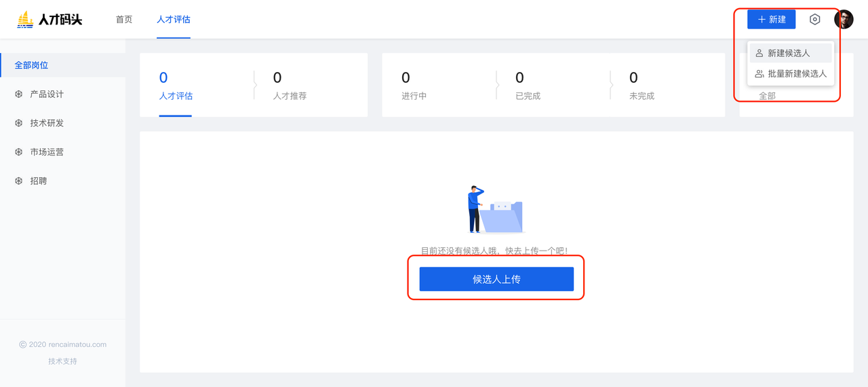Select 新建候选人 from the dropdown menu
The height and width of the screenshot is (387, 868).
click(789, 53)
